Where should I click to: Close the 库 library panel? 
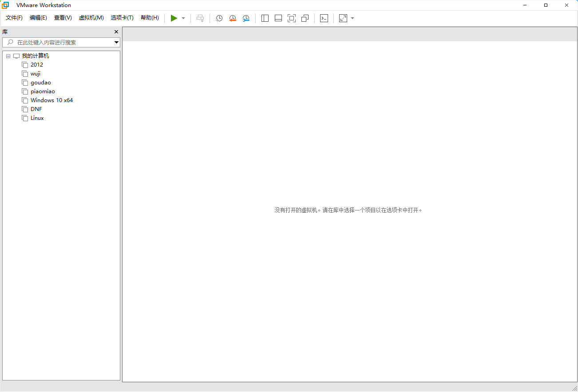click(116, 32)
